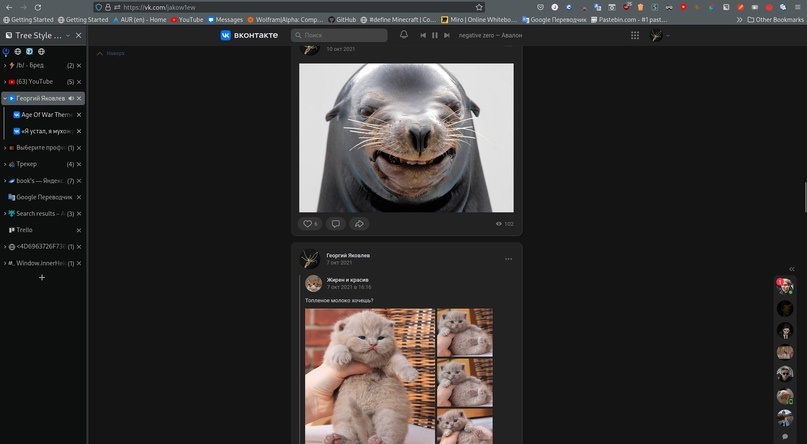
Task: Pause the playing track in VK header
Action: (x=435, y=35)
